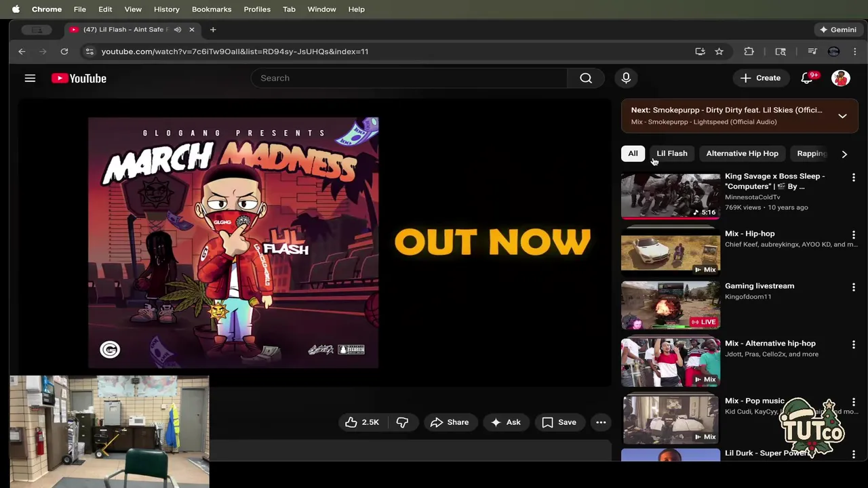Open options for Gaming livestream
This screenshot has height=488, width=868.
coord(854,287)
